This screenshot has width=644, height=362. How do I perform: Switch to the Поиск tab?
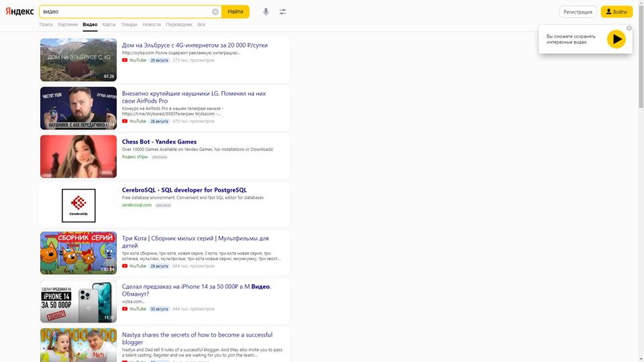(46, 25)
